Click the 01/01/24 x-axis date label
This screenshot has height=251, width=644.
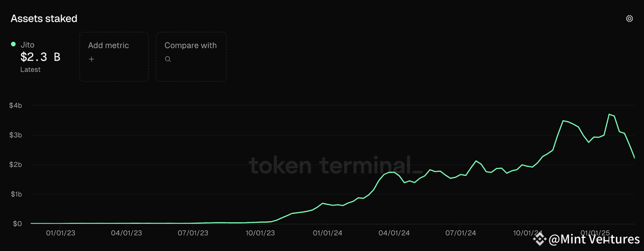click(x=328, y=233)
